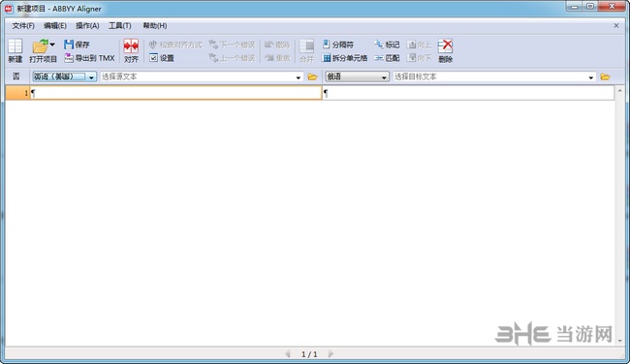Close the document with menu-bar X
Viewport: 630px width, 364px height.
pos(616,26)
